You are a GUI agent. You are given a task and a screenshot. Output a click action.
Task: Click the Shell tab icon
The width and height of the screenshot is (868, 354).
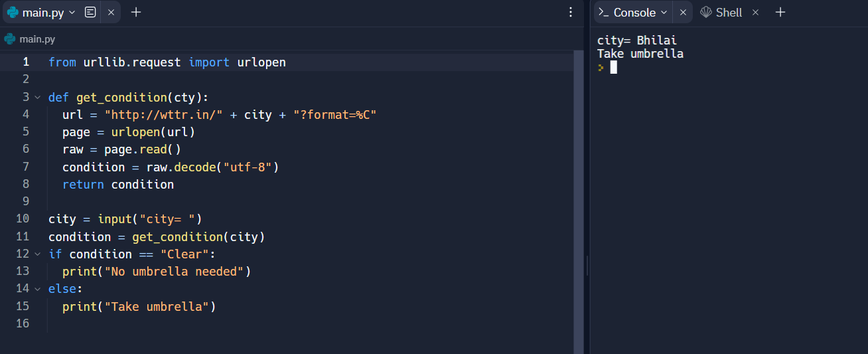click(706, 12)
